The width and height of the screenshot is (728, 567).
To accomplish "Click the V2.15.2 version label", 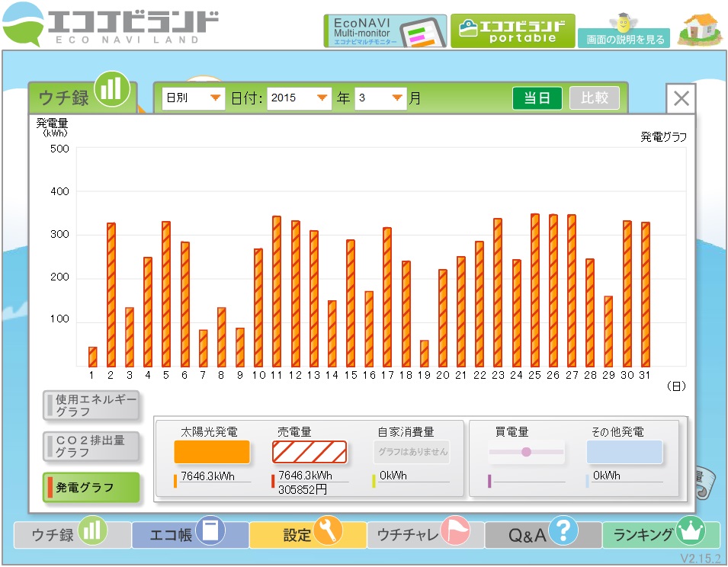I will pyautogui.click(x=700, y=559).
